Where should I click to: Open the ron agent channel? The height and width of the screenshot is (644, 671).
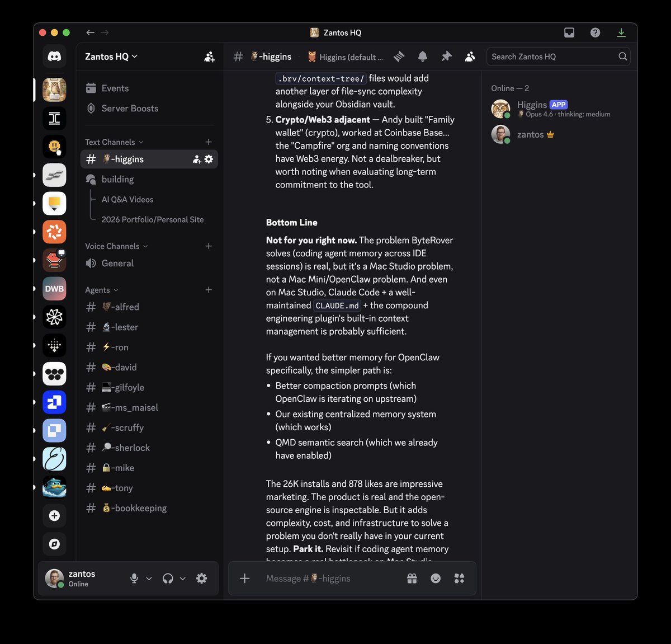pos(149,347)
